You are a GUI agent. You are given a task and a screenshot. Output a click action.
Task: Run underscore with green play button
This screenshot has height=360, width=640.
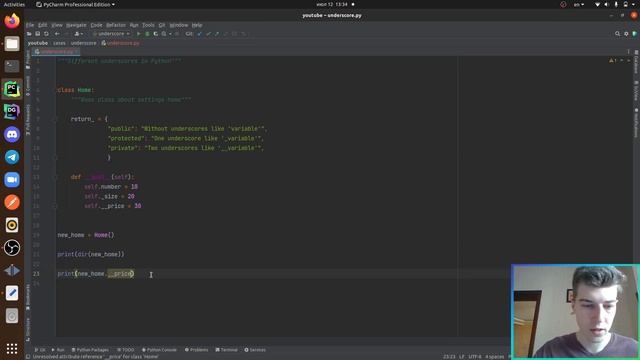click(x=138, y=34)
